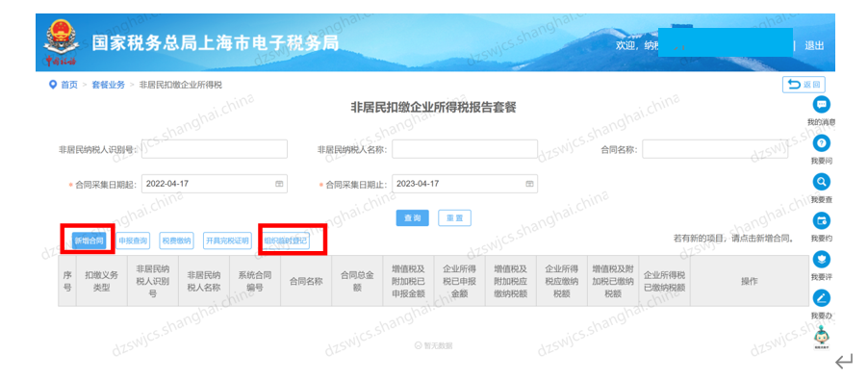Open 我要办 edit icon

(822, 298)
